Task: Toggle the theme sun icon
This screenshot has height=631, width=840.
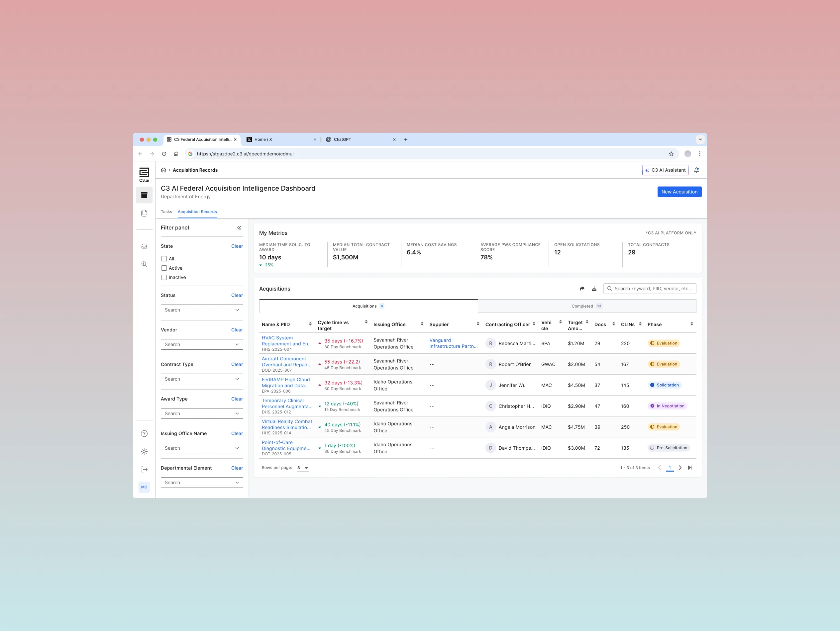Action: click(144, 451)
